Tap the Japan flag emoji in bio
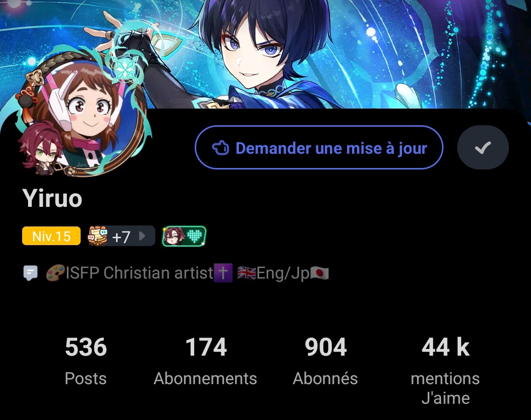This screenshot has width=531, height=420. (x=320, y=273)
